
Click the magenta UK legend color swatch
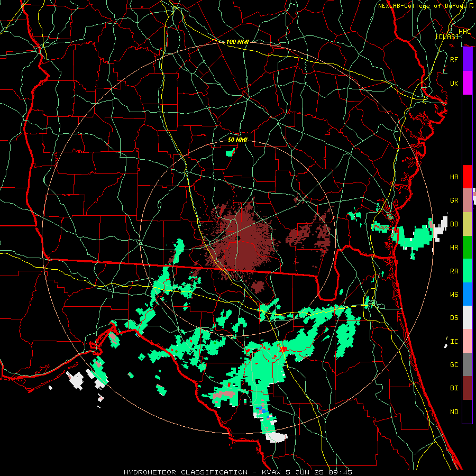point(467,83)
